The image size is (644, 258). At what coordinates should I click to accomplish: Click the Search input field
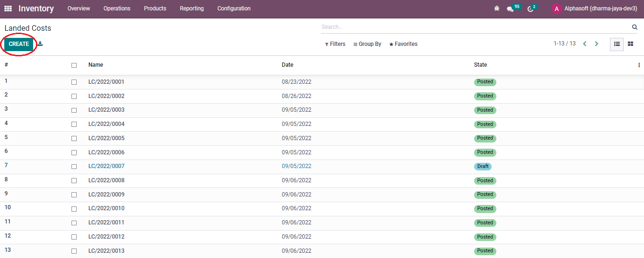coord(476,27)
